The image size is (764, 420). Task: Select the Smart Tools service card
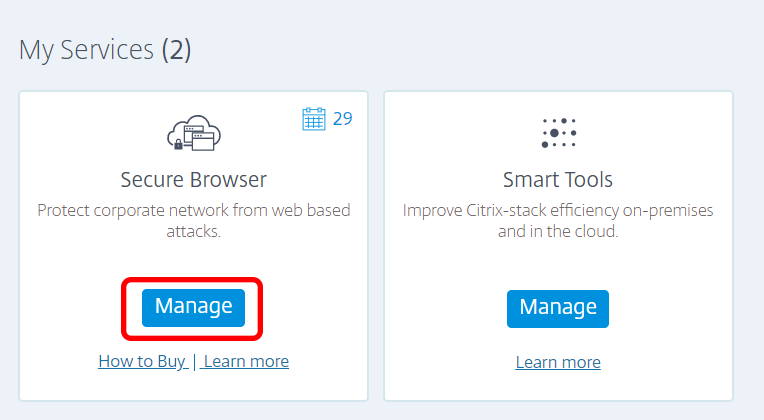558,246
